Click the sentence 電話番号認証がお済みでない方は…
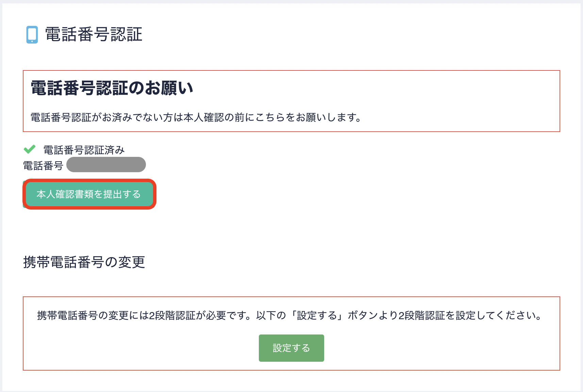Screen dimensions: 583x392 click(x=196, y=117)
